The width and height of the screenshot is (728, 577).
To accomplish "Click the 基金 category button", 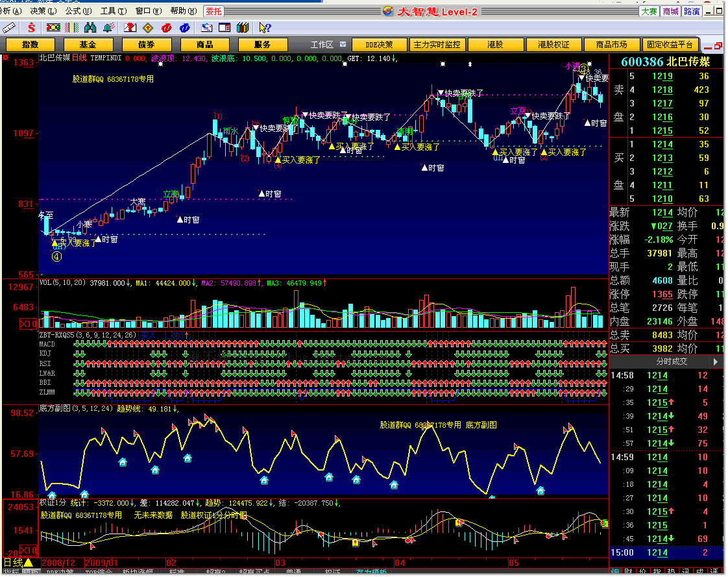I will tap(88, 45).
